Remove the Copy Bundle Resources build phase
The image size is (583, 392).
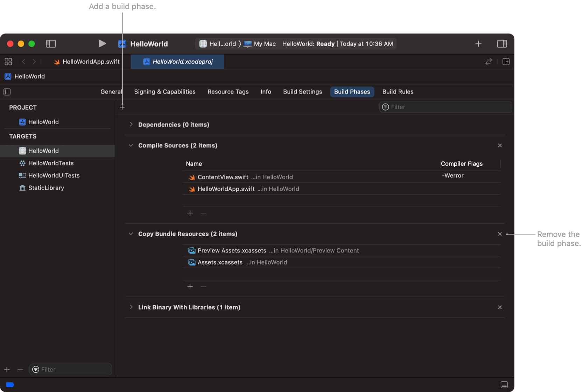pos(500,234)
